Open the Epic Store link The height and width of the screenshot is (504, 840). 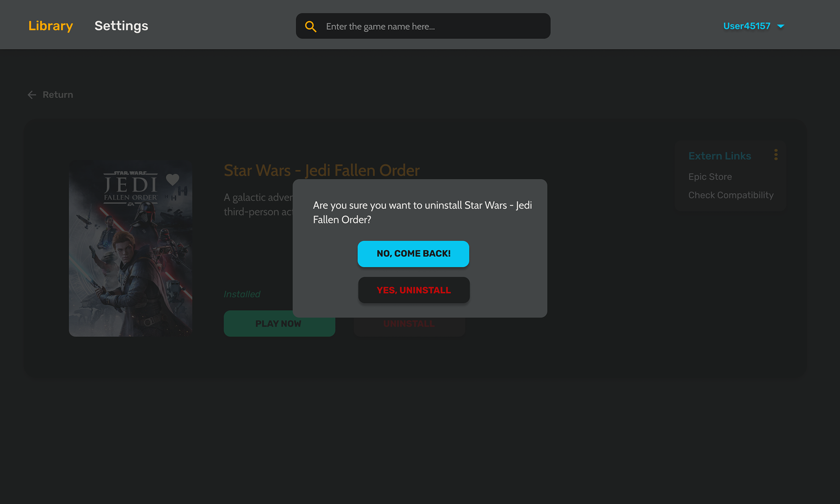tap(710, 177)
